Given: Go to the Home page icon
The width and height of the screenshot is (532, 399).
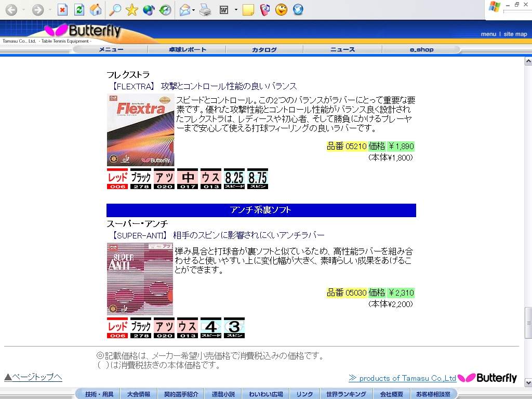Looking at the screenshot, I should (96, 9).
